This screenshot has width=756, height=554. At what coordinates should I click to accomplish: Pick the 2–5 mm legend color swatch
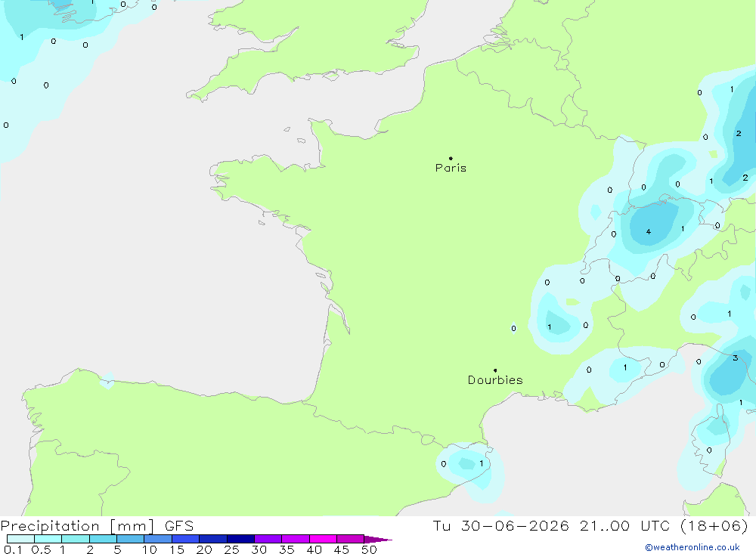[x=103, y=539]
